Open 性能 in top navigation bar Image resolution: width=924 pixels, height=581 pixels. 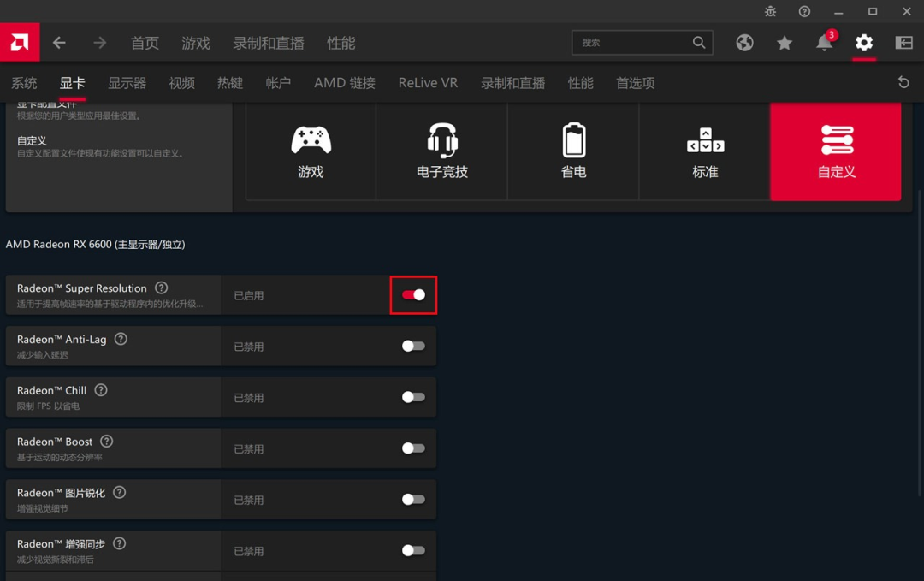pyautogui.click(x=341, y=43)
